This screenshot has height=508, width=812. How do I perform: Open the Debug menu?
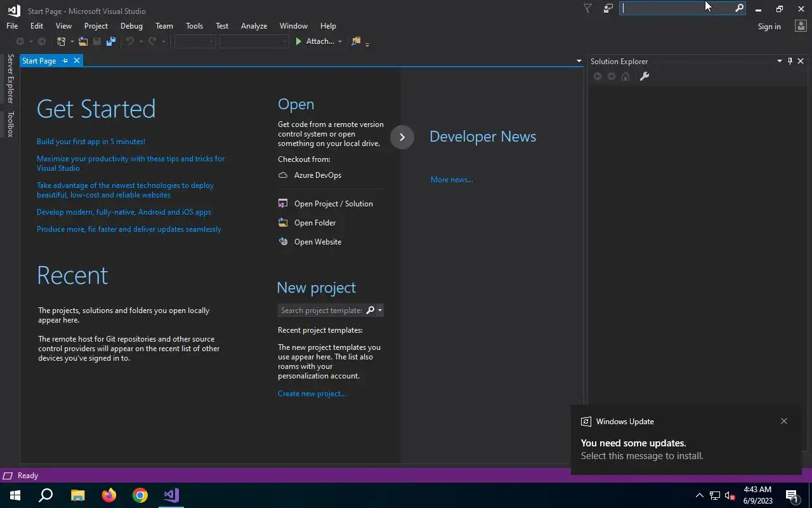point(131,26)
